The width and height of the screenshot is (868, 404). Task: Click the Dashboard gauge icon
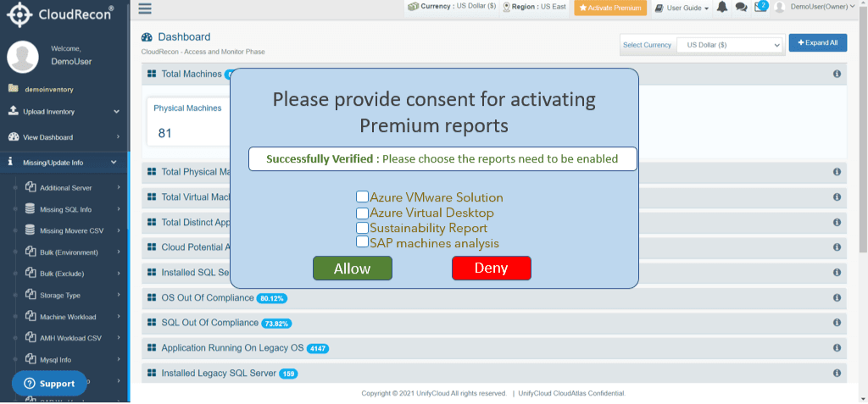click(147, 37)
